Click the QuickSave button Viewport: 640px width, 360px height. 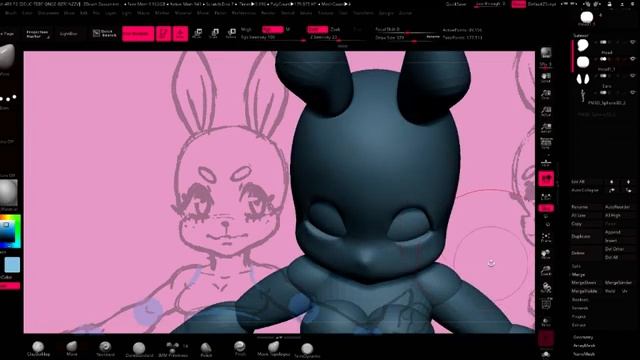coord(456,4)
